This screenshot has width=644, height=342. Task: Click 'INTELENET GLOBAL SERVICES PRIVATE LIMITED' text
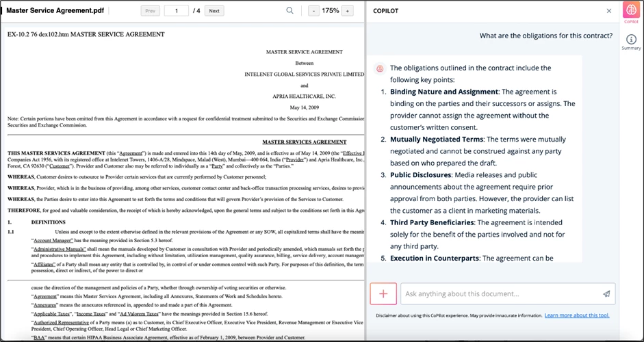[x=305, y=75]
